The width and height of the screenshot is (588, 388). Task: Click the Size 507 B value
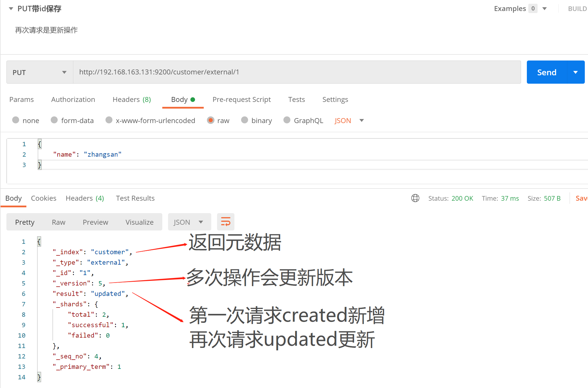[552, 198]
